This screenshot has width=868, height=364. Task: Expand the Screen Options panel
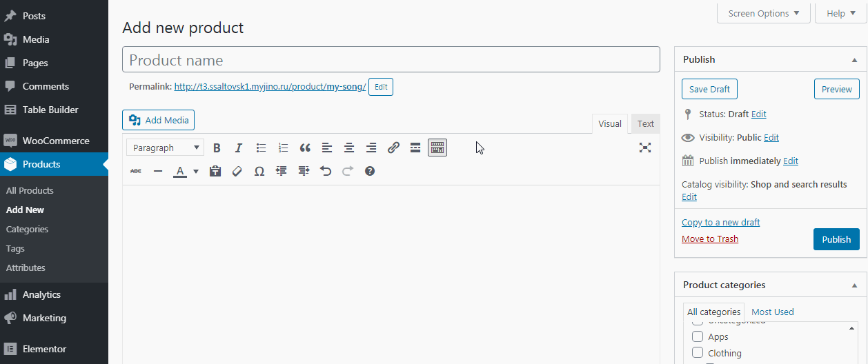pyautogui.click(x=764, y=13)
